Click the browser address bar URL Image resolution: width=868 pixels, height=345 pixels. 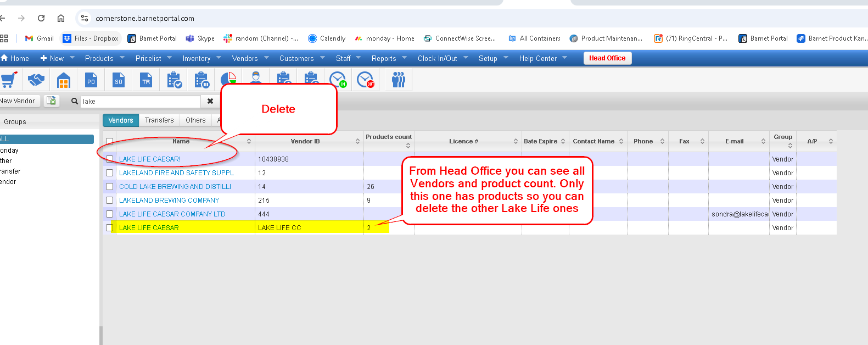145,18
